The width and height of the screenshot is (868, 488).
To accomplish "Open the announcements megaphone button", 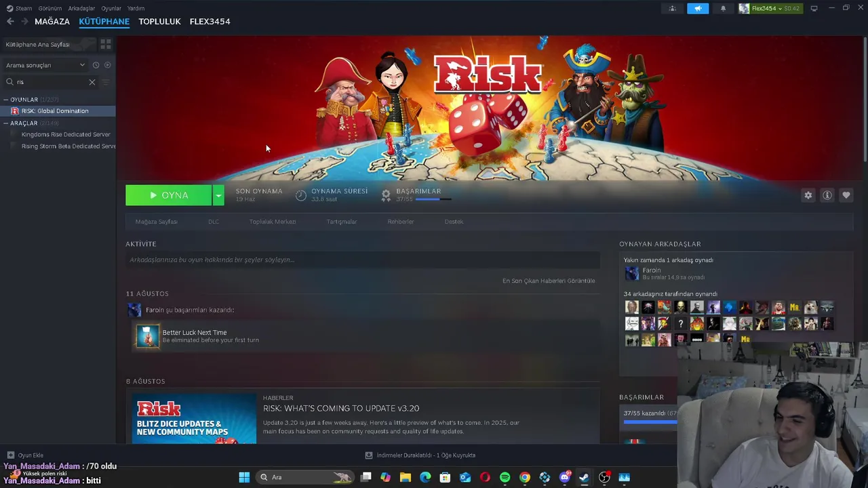I will pyautogui.click(x=697, y=9).
